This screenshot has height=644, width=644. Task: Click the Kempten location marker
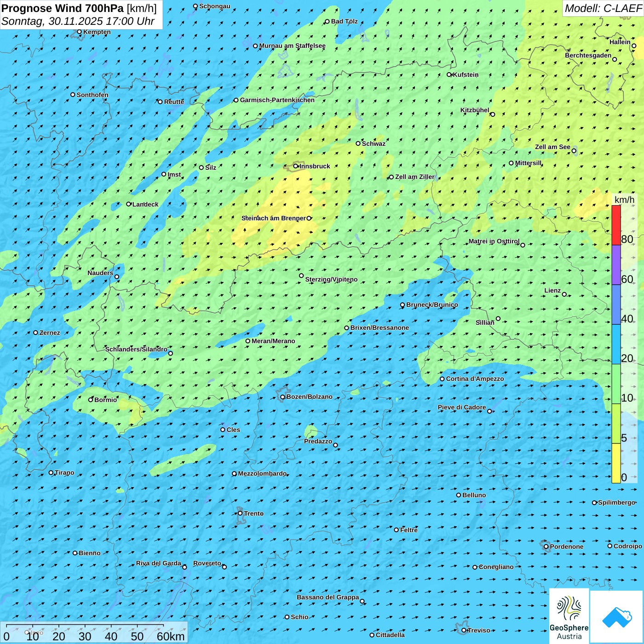[x=79, y=32]
